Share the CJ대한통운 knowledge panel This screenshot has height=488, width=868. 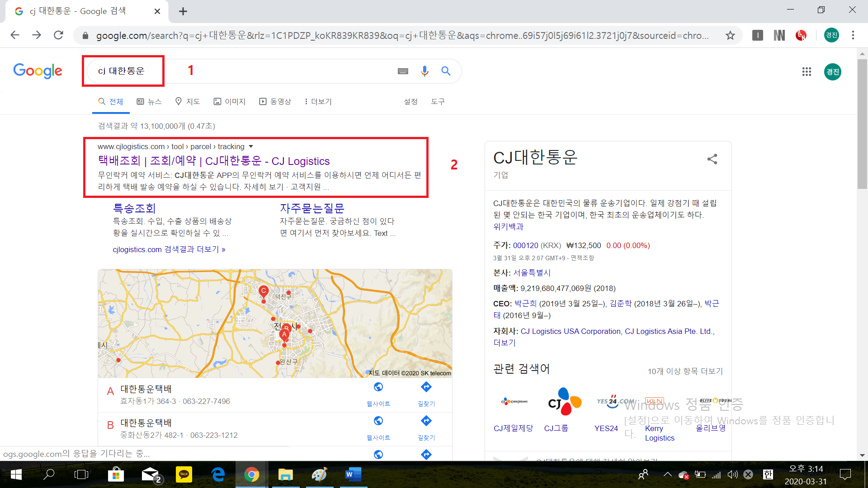coord(712,159)
